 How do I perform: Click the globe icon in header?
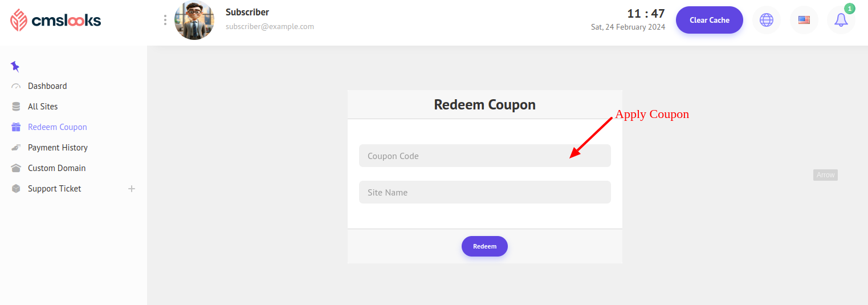767,20
